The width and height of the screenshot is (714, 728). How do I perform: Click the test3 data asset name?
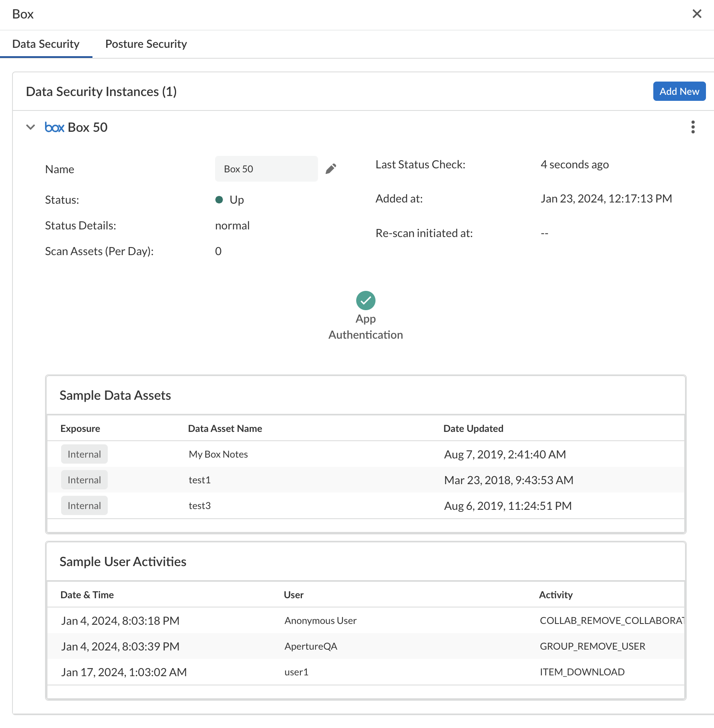click(x=200, y=505)
